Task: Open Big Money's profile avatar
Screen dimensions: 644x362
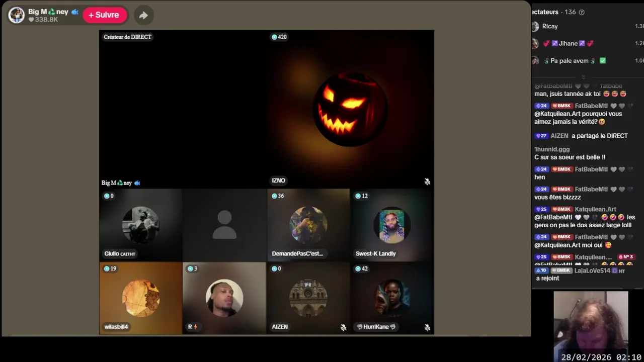Action: coord(17,15)
